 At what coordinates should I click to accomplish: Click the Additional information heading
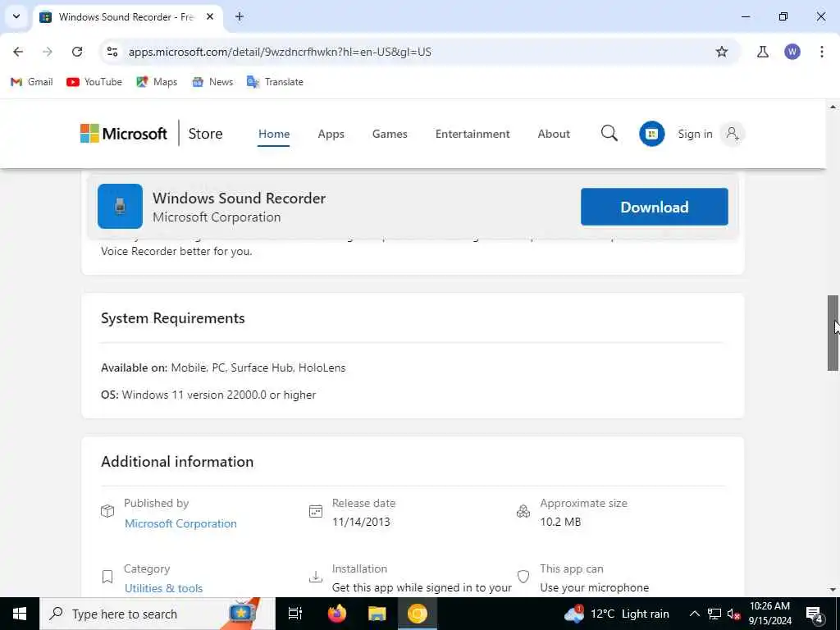pos(177,462)
